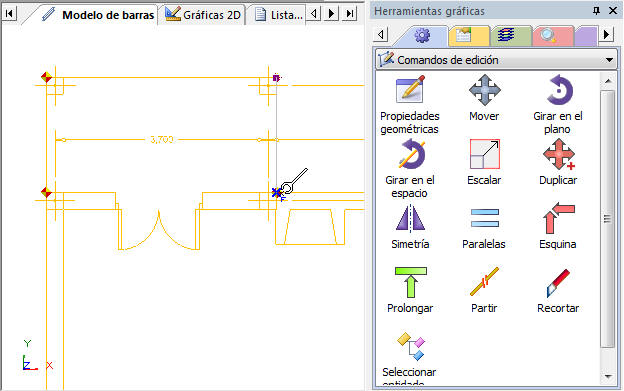Click the commands list scrollbar down arrow
This screenshot has height=391, width=624.
click(608, 375)
